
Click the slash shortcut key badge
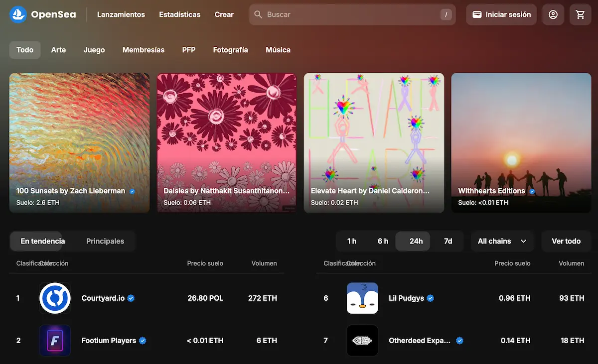pos(446,14)
